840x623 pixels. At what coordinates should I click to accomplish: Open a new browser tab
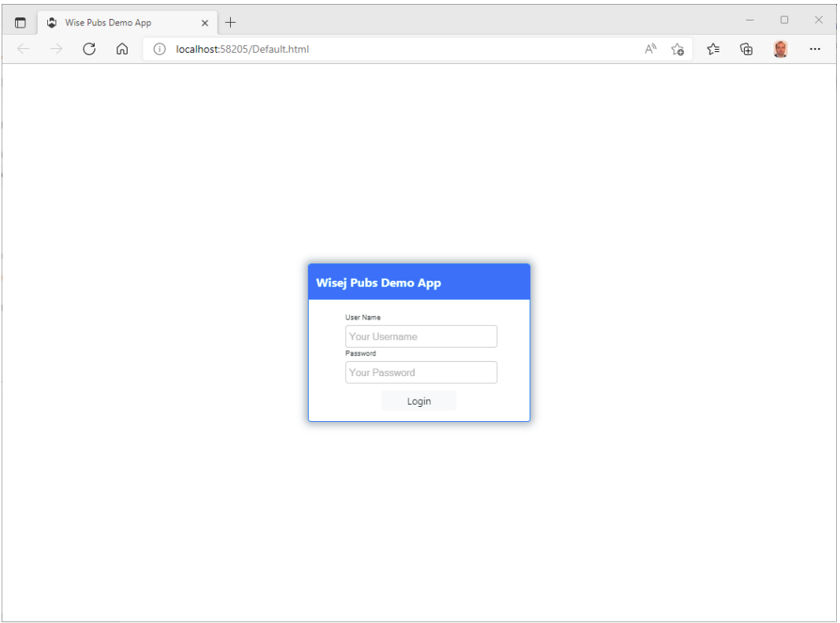(230, 23)
